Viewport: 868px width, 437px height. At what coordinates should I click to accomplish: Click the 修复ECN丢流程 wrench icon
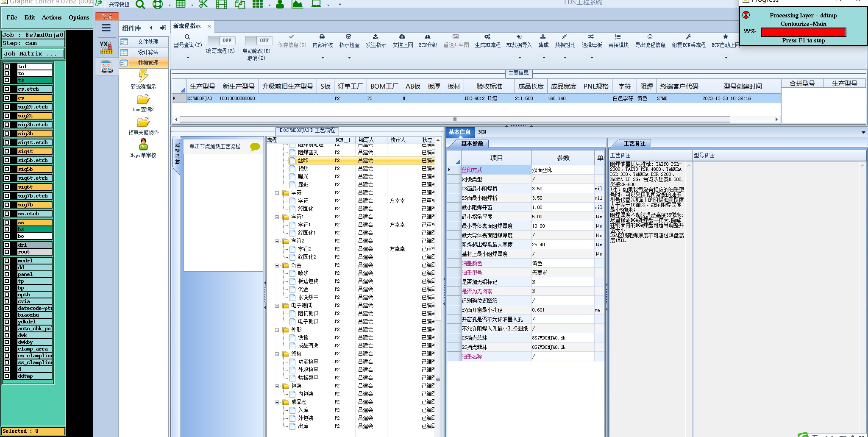pyautogui.click(x=688, y=37)
